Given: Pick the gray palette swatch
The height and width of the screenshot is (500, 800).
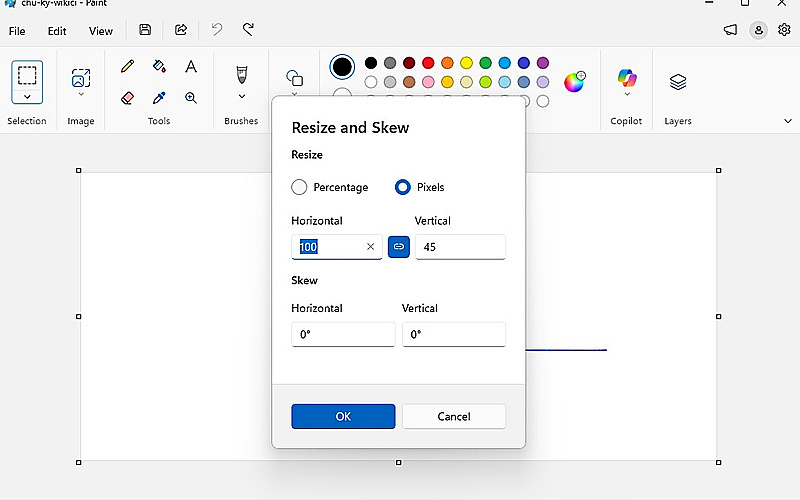Looking at the screenshot, I should tap(390, 63).
